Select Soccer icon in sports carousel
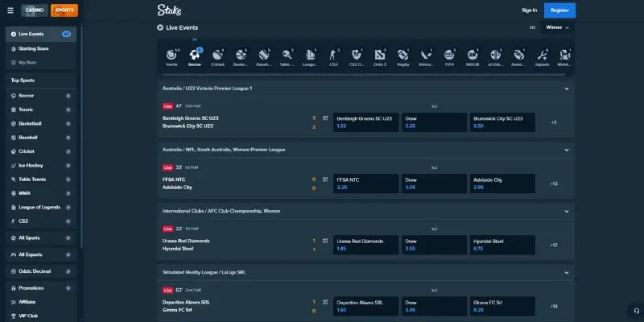Image resolution: width=644 pixels, height=322 pixels. [x=195, y=55]
